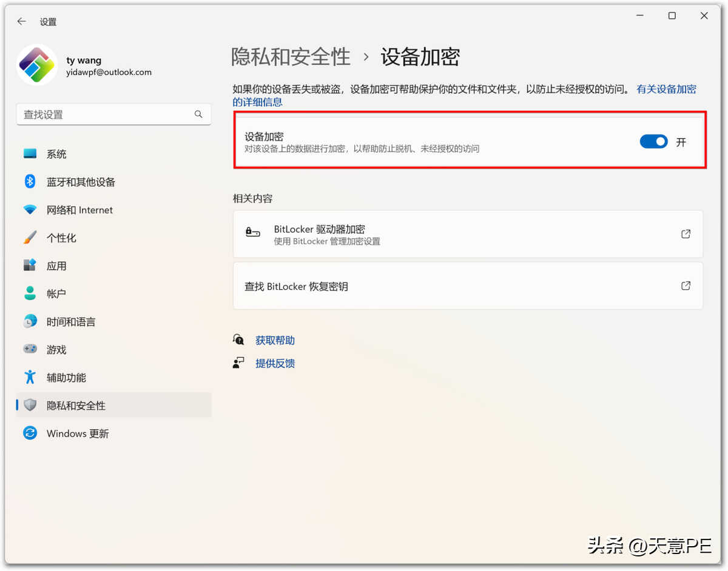The image size is (728, 571).
Task: Click the paintbrush icon for 个性化
Action: point(30,238)
